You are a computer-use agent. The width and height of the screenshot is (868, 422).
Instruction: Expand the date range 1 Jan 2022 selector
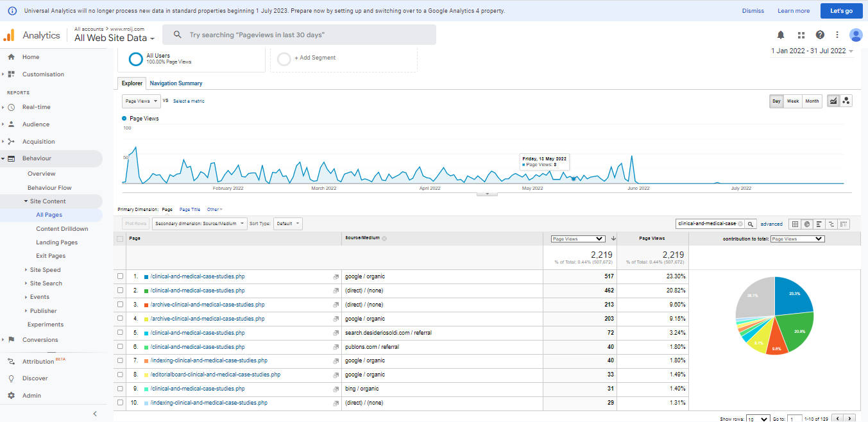click(812, 51)
